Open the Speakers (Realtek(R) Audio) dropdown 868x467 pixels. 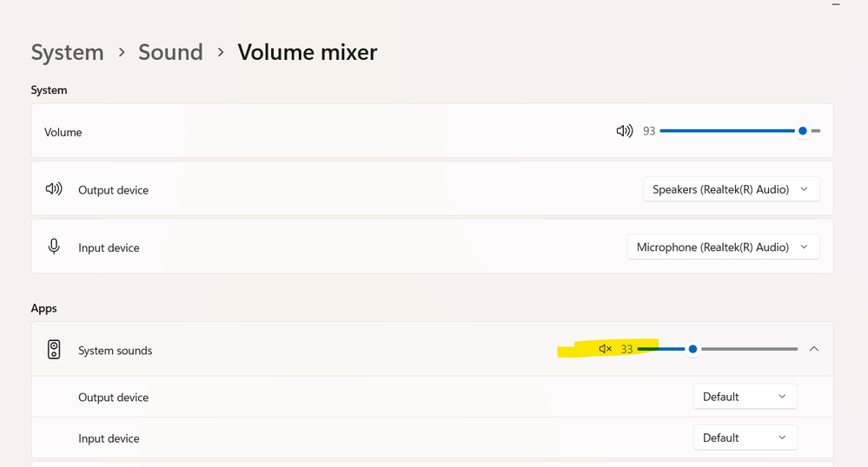click(731, 189)
